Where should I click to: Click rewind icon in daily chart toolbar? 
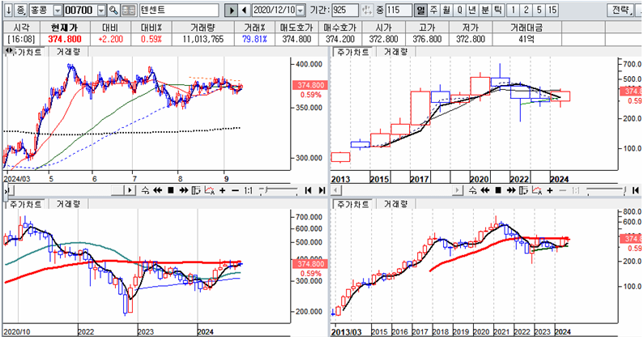158,190
